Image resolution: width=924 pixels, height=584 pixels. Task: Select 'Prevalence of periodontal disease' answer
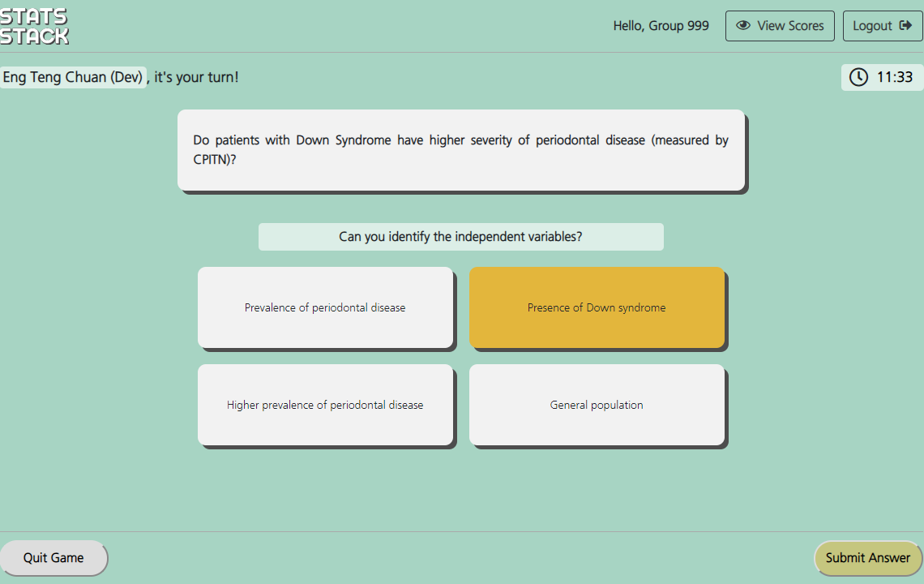(x=325, y=307)
